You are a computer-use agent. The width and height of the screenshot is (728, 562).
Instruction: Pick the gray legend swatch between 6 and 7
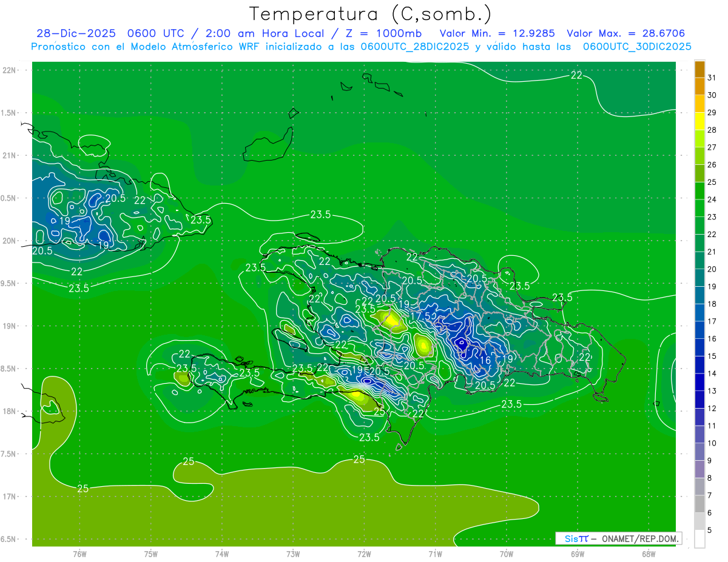[x=699, y=504]
